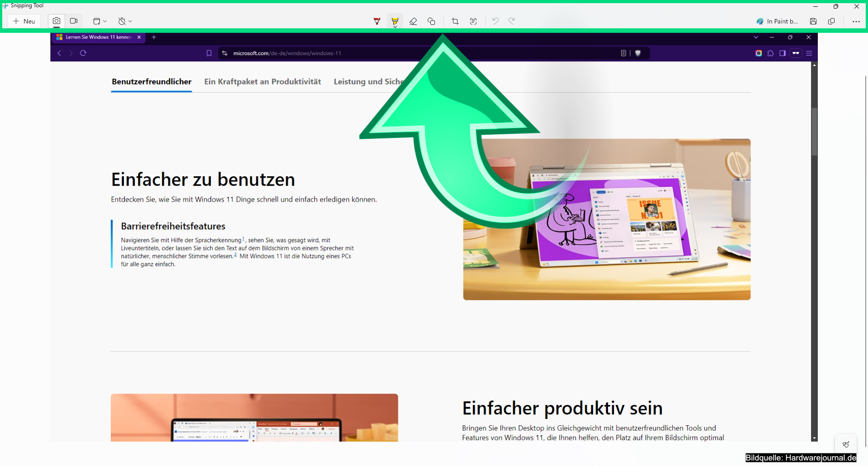
Task: Open the three-dot More menu
Action: (856, 21)
